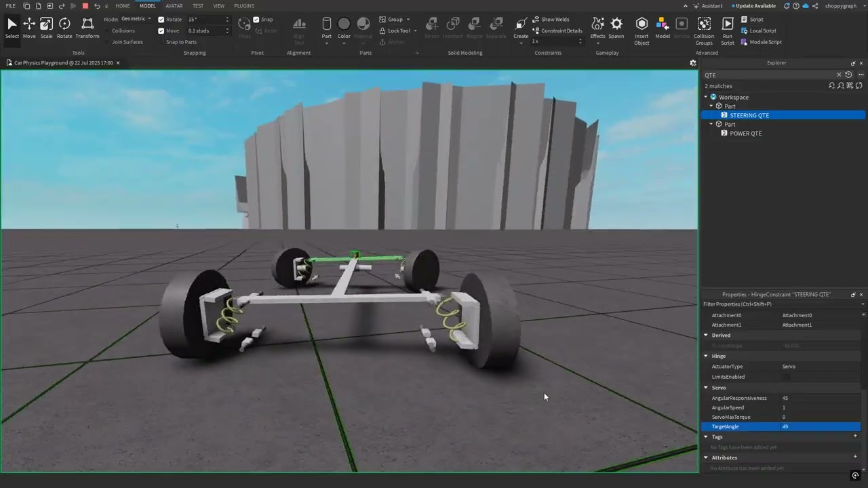868x488 pixels.
Task: Select STEERING QTE in Explorer
Action: (x=749, y=115)
